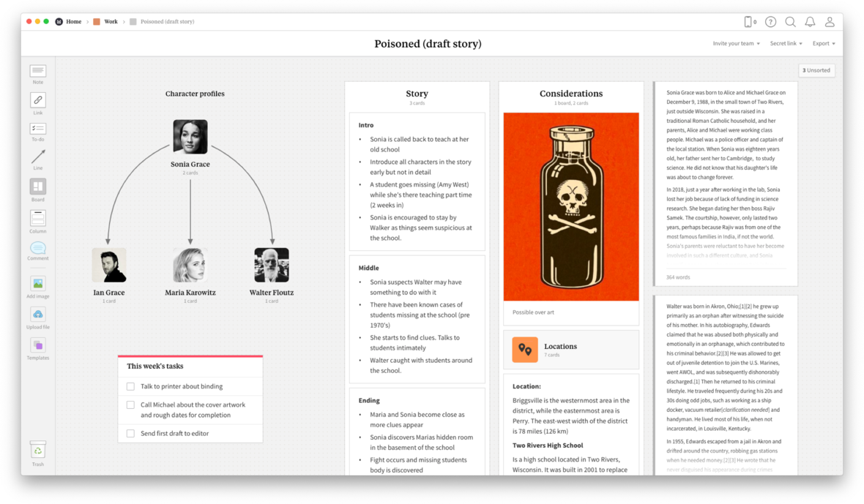Select the Note tool in sidebar
Screen dimensions: 864x504
(x=38, y=71)
